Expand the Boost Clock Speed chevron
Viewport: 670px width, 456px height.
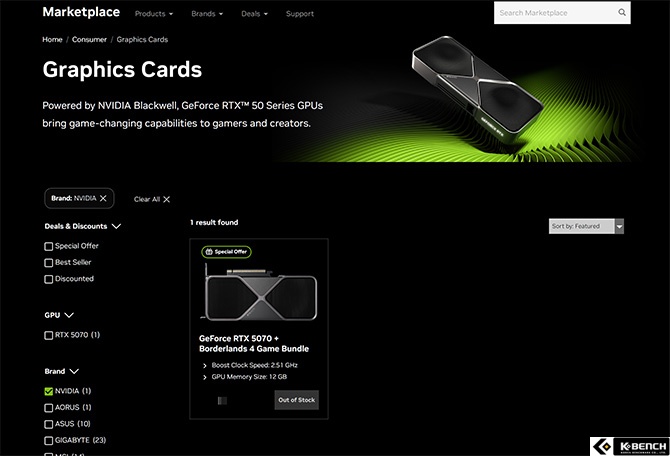(205, 365)
